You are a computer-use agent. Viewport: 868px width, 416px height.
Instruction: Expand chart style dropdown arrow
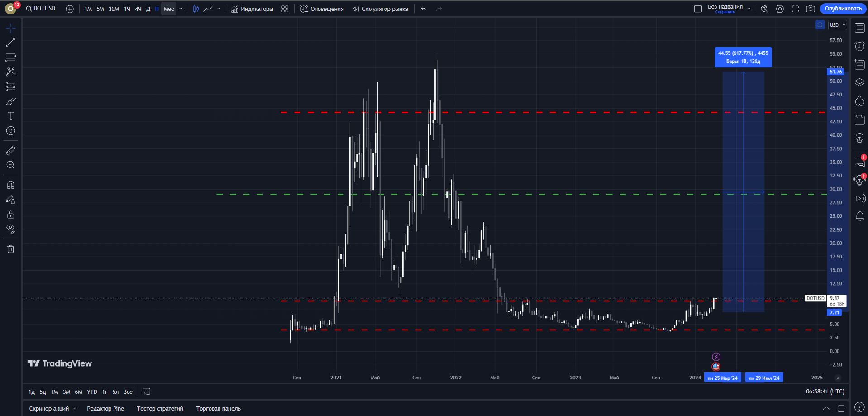point(219,9)
